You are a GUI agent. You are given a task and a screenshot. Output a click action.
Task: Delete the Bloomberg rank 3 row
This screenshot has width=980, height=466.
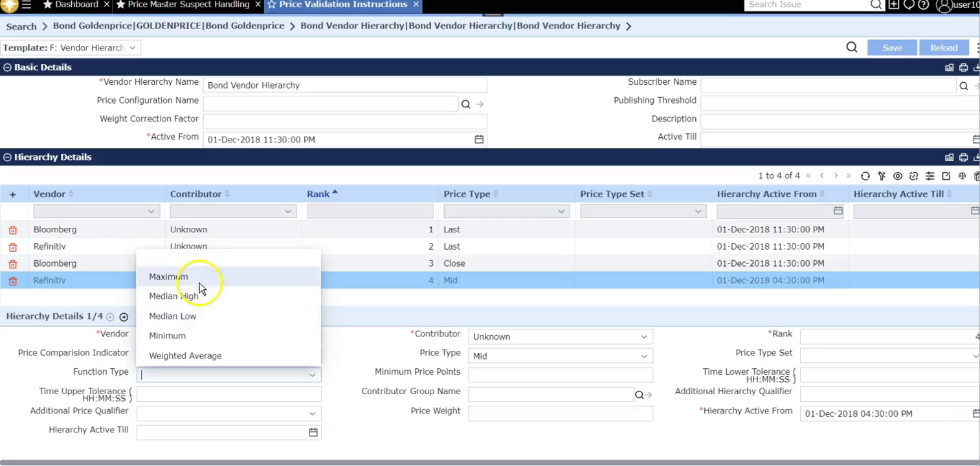coord(13,264)
